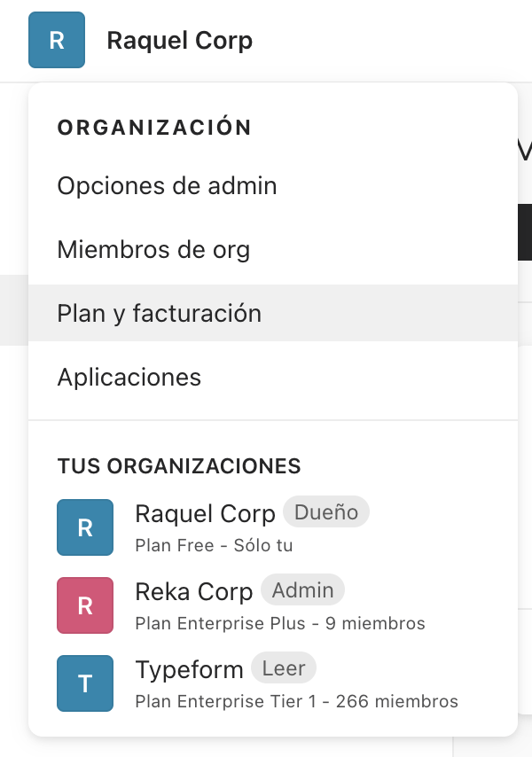Image resolution: width=532 pixels, height=757 pixels.
Task: Click the Typeform T avatar icon
Action: (85, 683)
